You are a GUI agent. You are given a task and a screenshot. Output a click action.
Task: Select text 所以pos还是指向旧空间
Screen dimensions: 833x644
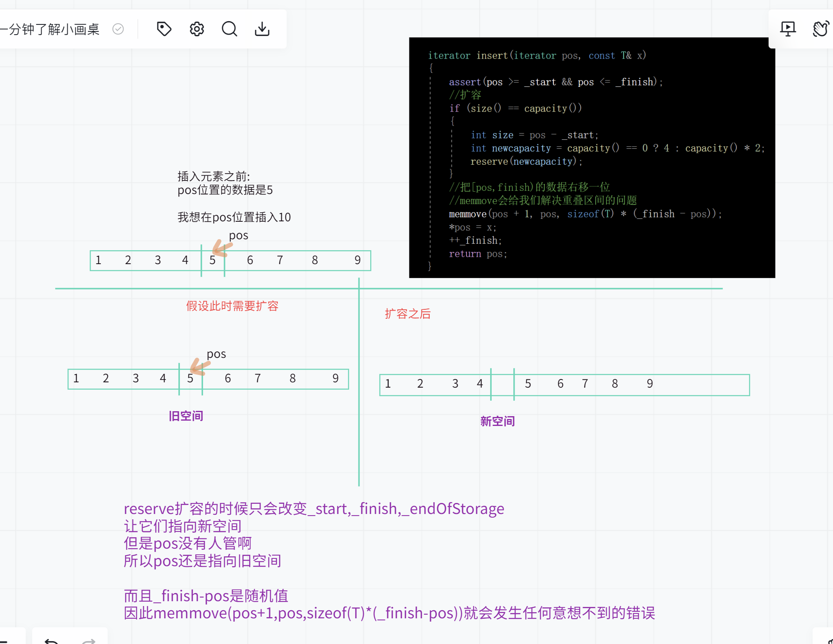(x=202, y=561)
